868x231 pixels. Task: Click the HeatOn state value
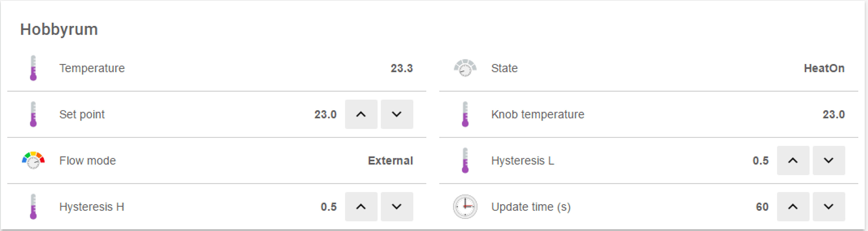pyautogui.click(x=824, y=68)
